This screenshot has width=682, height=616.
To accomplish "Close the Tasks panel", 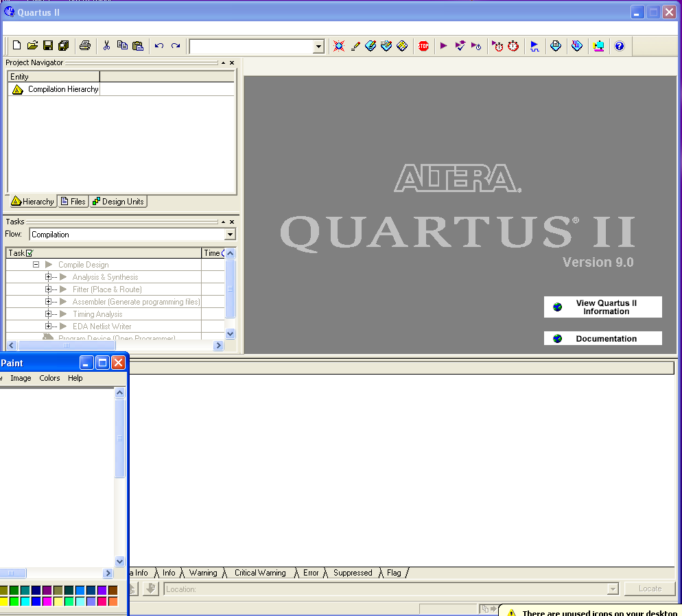I will coord(232,222).
